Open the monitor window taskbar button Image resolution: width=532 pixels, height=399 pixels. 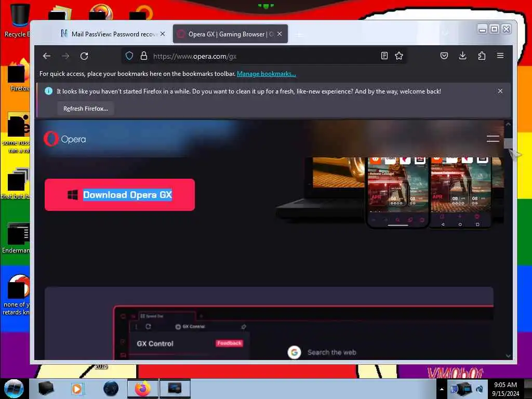coord(175,389)
